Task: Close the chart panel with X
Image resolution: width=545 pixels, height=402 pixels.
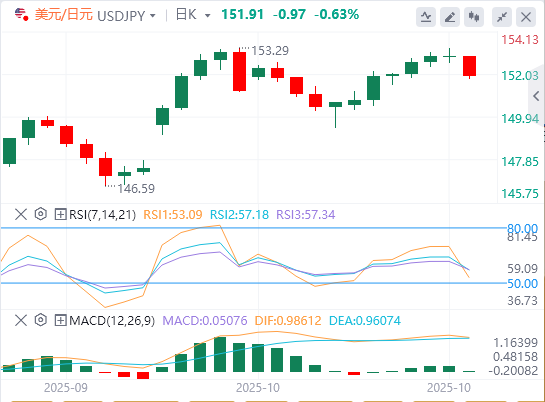Action: [x=526, y=17]
